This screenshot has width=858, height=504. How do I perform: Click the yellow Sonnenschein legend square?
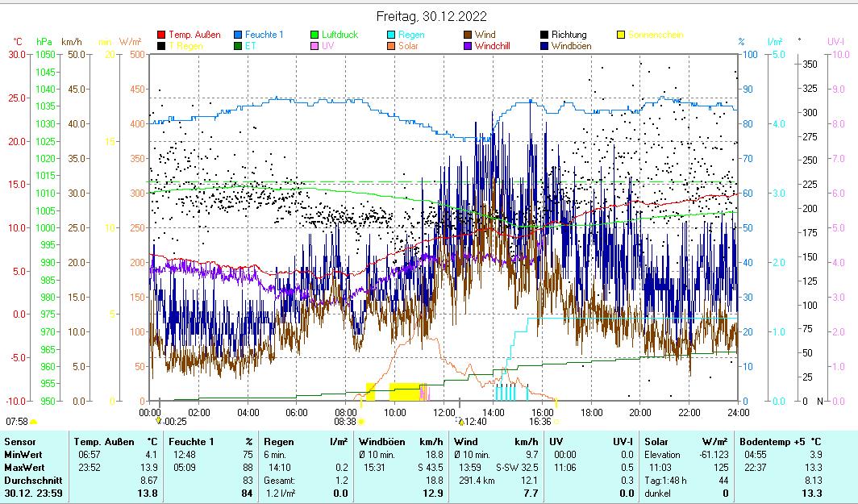[621, 35]
